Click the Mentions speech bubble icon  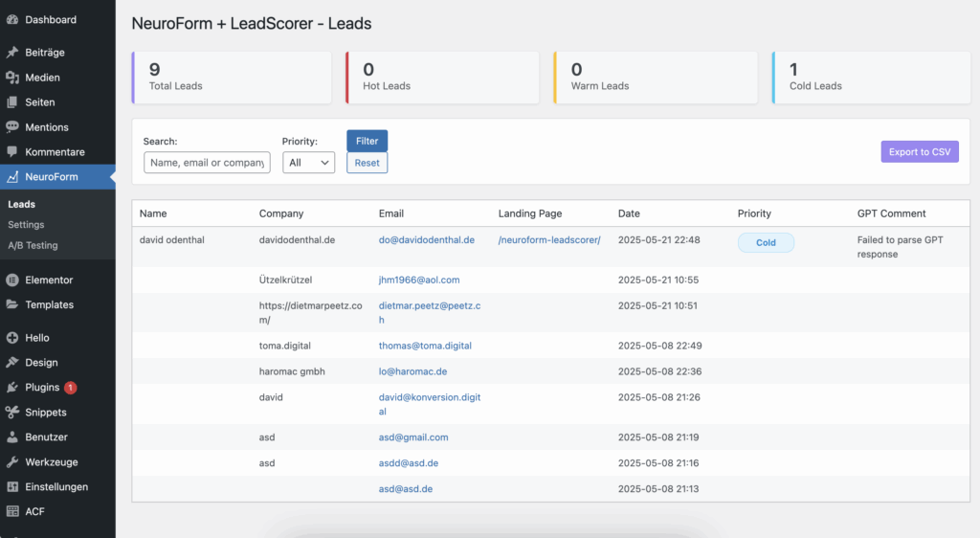(x=11, y=127)
